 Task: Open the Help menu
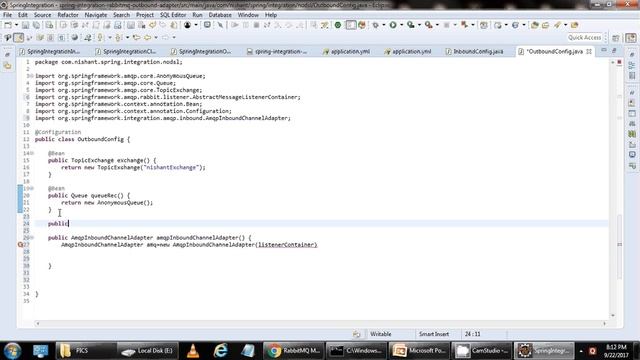(x=271, y=15)
